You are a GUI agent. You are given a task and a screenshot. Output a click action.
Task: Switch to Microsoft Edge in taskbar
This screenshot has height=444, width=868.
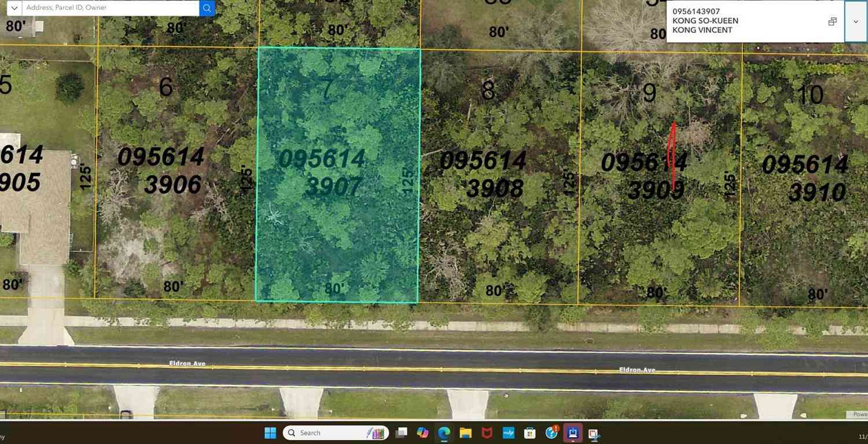tap(444, 433)
